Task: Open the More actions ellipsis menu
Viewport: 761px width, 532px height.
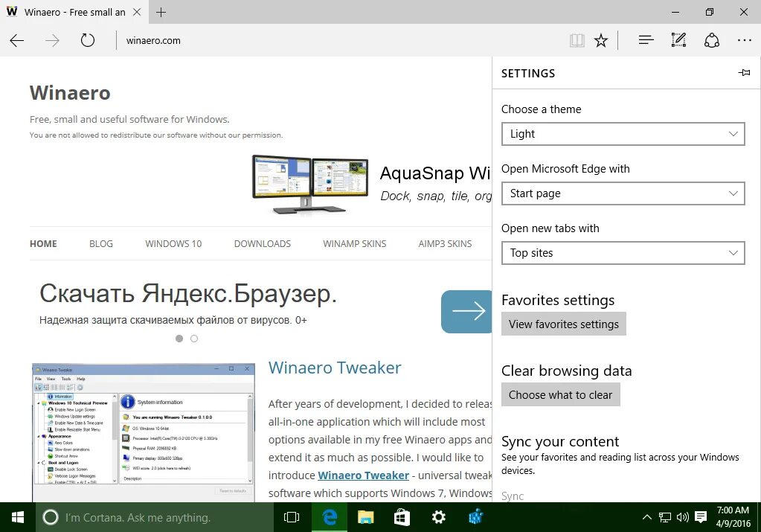Action: (744, 40)
